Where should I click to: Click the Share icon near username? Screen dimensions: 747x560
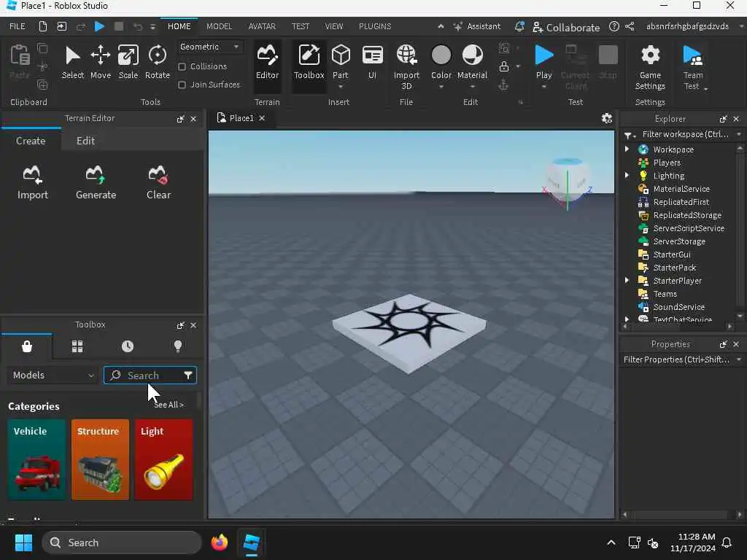coord(630,27)
